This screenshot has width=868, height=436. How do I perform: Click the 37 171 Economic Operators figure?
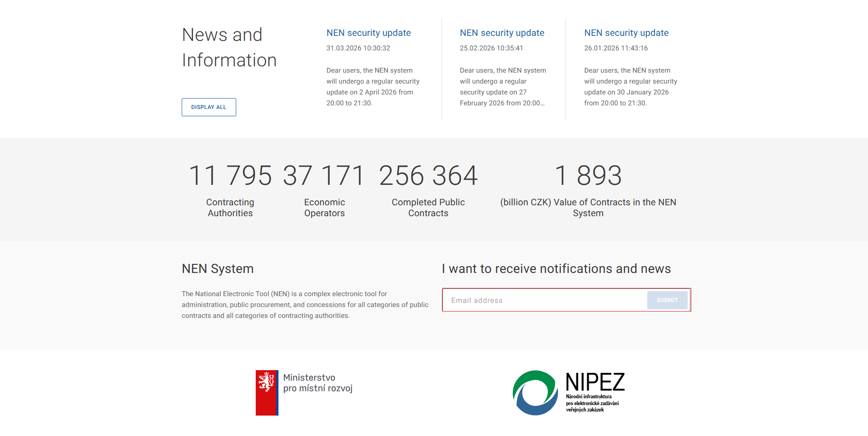[x=324, y=175]
